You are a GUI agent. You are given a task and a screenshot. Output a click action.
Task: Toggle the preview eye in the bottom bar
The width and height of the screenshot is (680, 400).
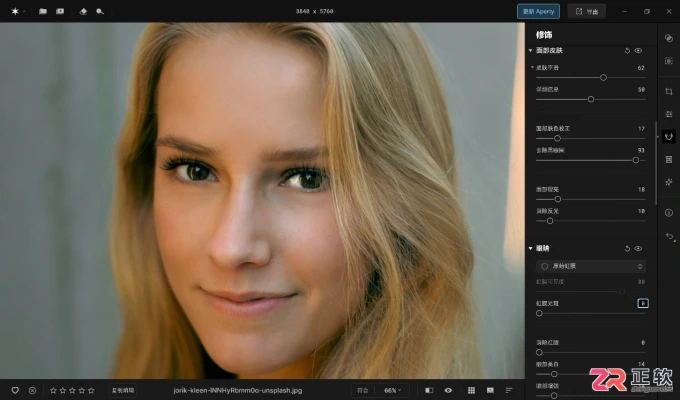coord(448,390)
